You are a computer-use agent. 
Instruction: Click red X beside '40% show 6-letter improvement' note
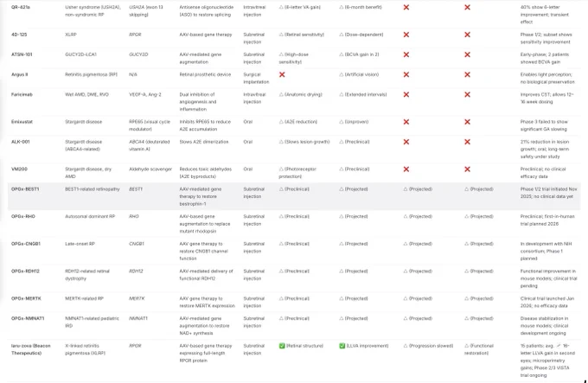(x=467, y=7)
